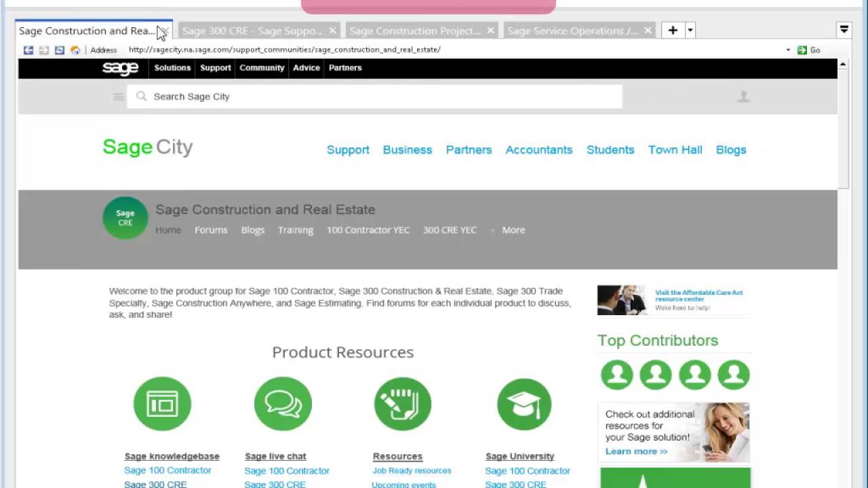
Task: Click the Sage CRE round group badge
Action: (x=125, y=218)
